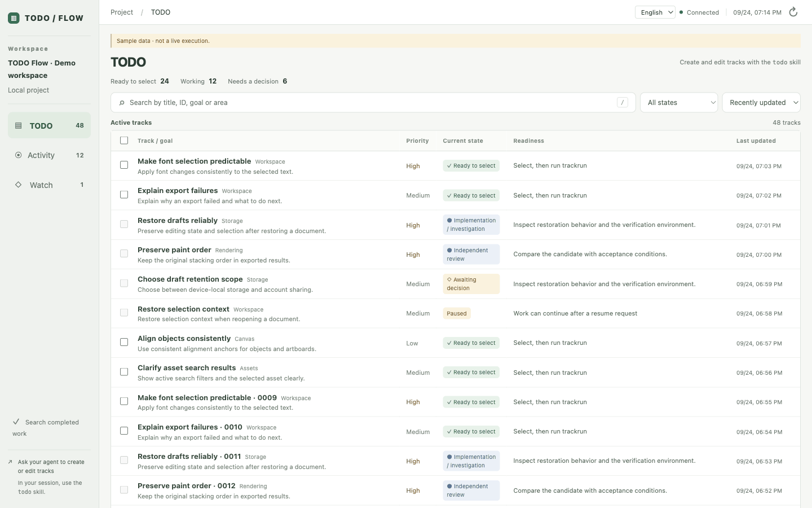Click the checkmark icon by Search completed work
Viewport: 812px width, 508px height.
coord(16,422)
